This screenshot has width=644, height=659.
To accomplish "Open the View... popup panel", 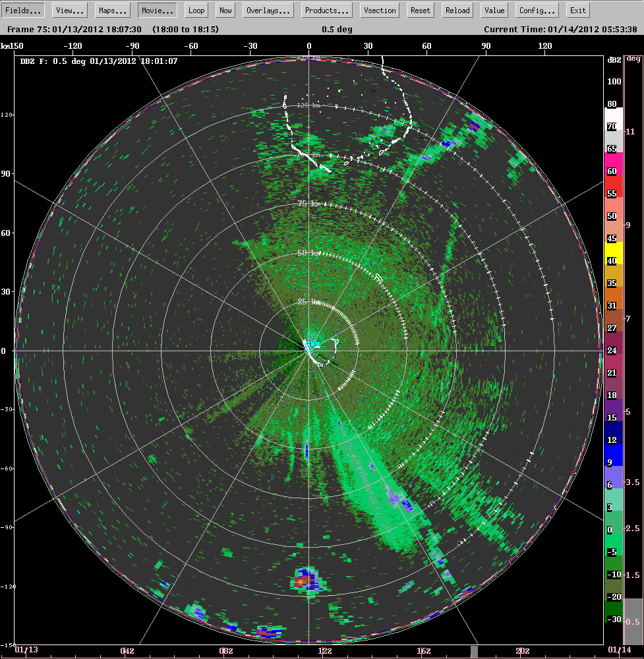I will tap(69, 11).
